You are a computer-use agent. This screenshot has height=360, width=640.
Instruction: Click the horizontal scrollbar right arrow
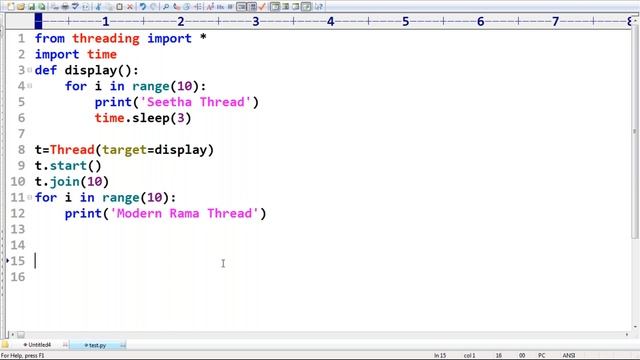tap(627, 335)
